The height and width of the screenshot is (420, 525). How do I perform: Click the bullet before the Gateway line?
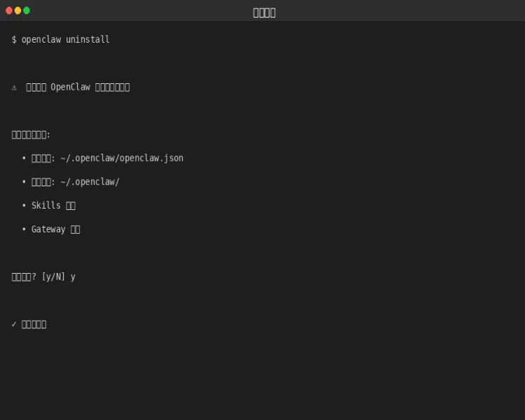click(x=24, y=230)
